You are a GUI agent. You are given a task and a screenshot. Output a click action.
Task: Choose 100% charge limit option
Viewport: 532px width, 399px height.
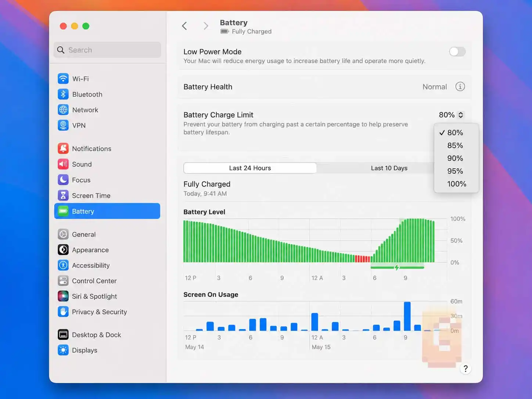[x=456, y=184]
